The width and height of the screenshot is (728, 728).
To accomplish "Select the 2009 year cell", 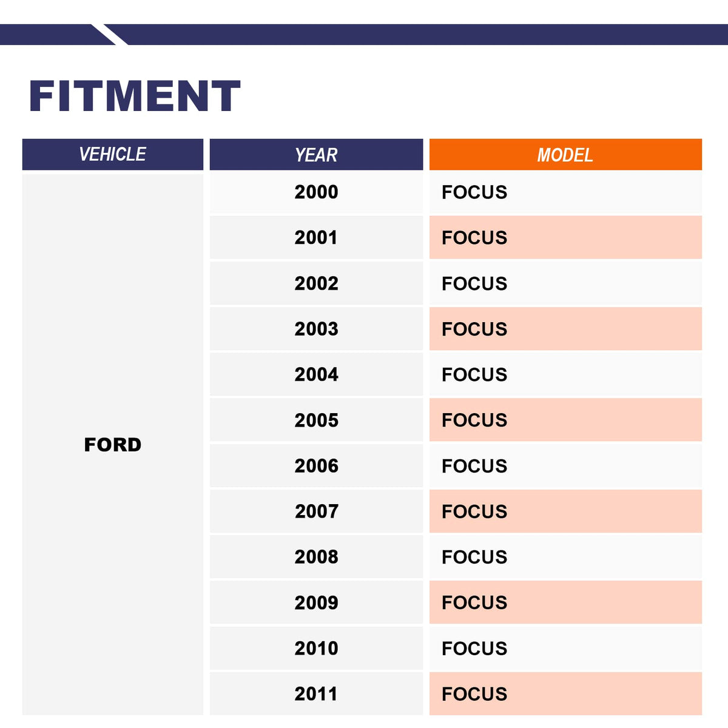I will pos(316,602).
